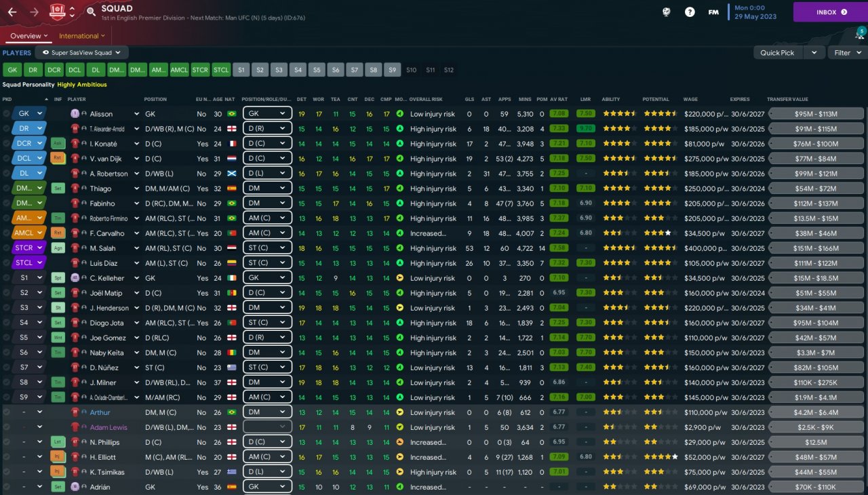Viewport: 868px width, 495px height.
Task: Open the STCR slot dropdown for M. Salah
Action: point(28,248)
